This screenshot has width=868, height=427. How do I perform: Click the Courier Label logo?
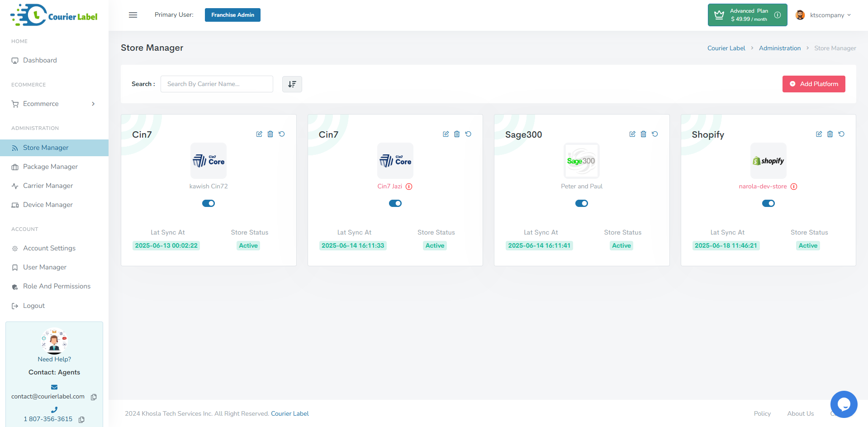click(x=54, y=15)
